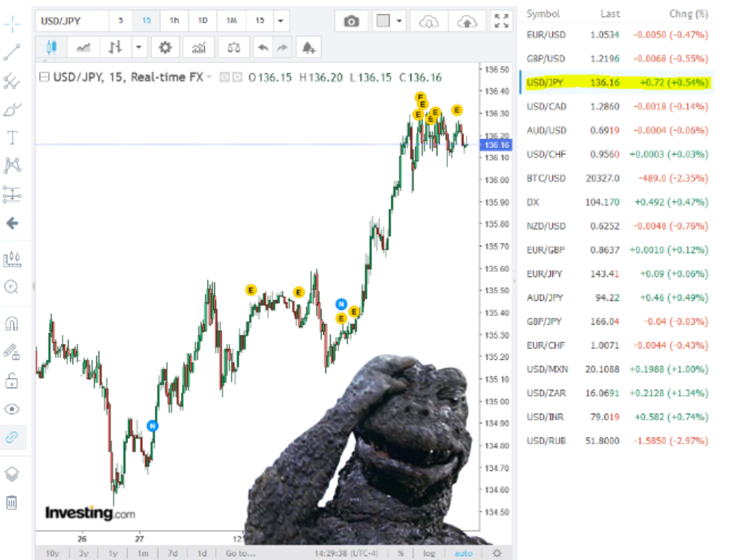The height and width of the screenshot is (560, 751).
Task: Select BTC/USD row in watchlist
Action: coord(617,178)
